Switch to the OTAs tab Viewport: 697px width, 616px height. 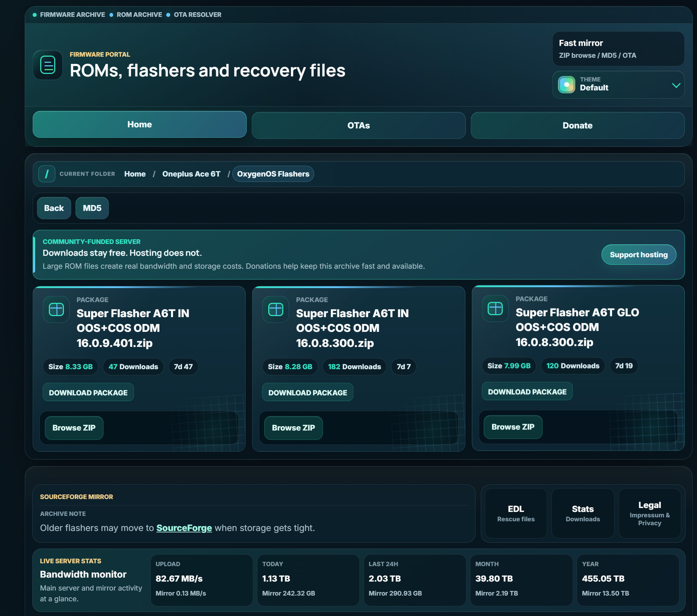(x=358, y=126)
